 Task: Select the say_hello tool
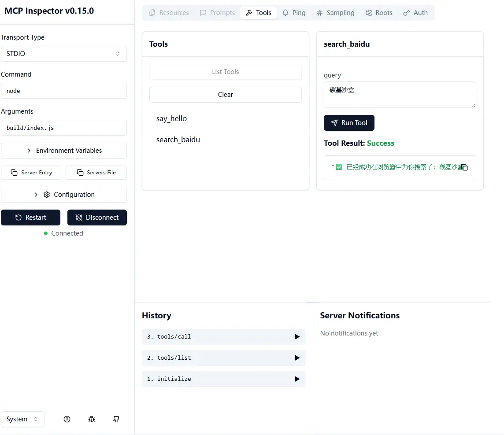(x=172, y=118)
